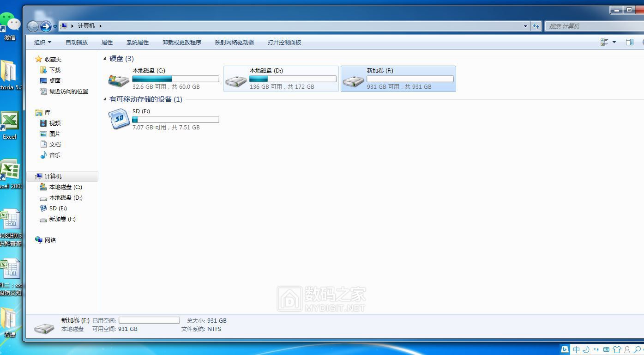Select the SD (E:) card icon
The height and width of the screenshot is (355, 644).
tap(119, 119)
